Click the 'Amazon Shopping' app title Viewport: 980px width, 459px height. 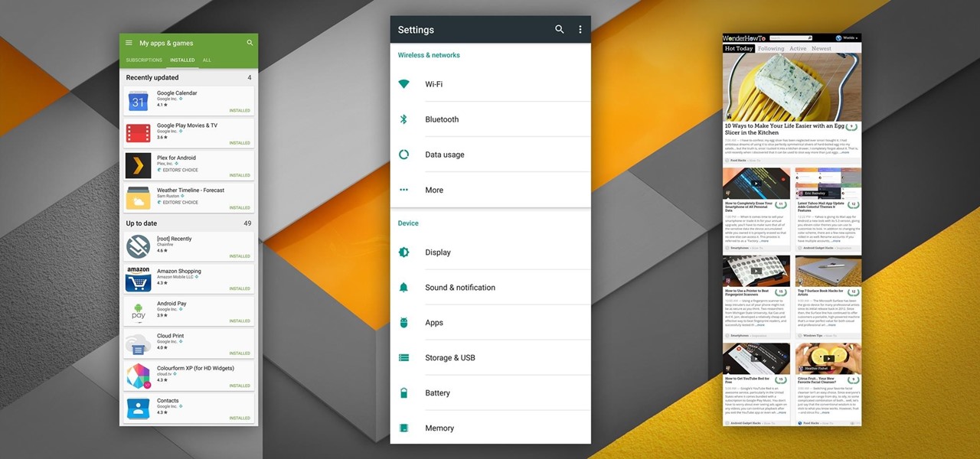tap(179, 271)
